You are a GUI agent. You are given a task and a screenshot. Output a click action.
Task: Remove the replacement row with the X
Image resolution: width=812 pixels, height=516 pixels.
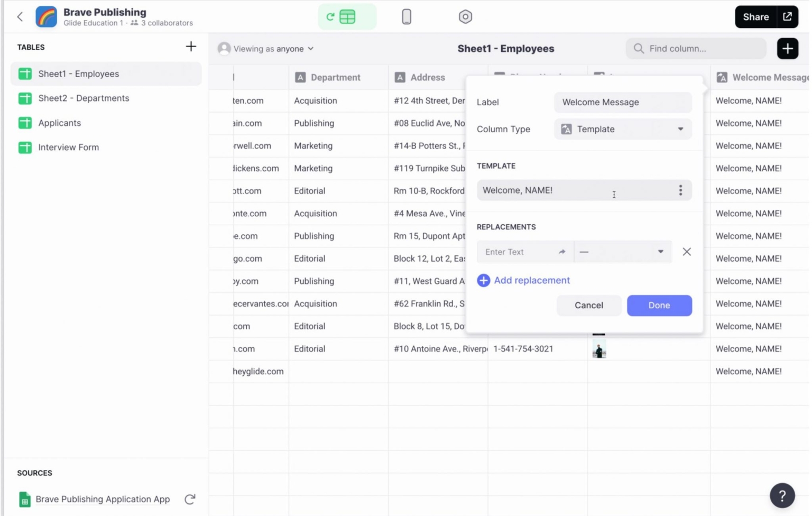coord(687,252)
